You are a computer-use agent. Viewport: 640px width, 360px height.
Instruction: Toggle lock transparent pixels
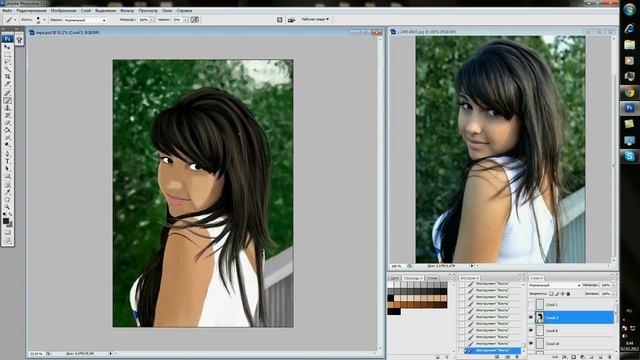tap(551, 293)
